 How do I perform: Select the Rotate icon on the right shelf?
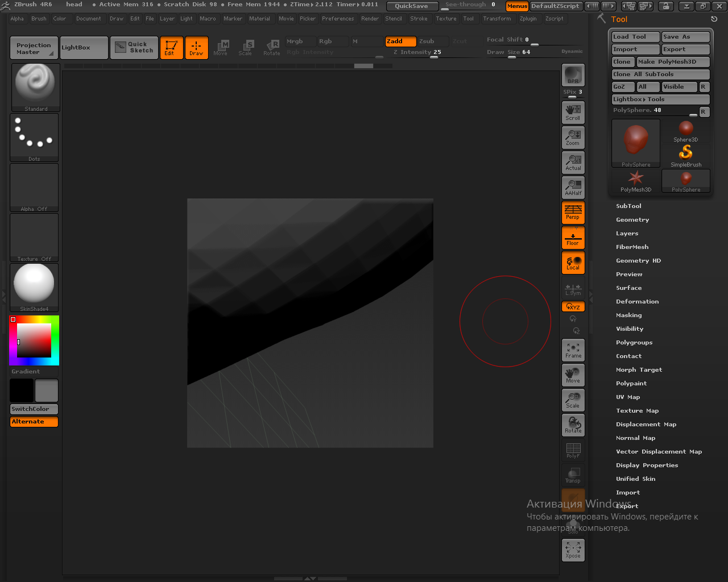pyautogui.click(x=573, y=425)
